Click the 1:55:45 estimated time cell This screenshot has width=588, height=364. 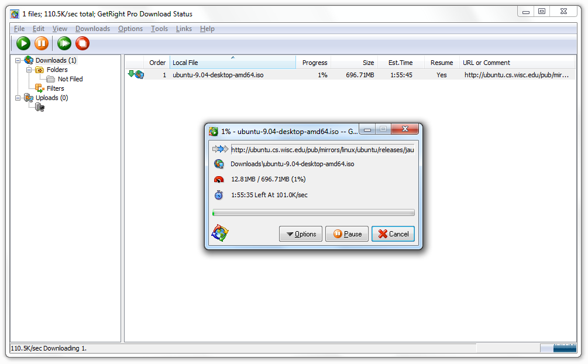pyautogui.click(x=401, y=75)
